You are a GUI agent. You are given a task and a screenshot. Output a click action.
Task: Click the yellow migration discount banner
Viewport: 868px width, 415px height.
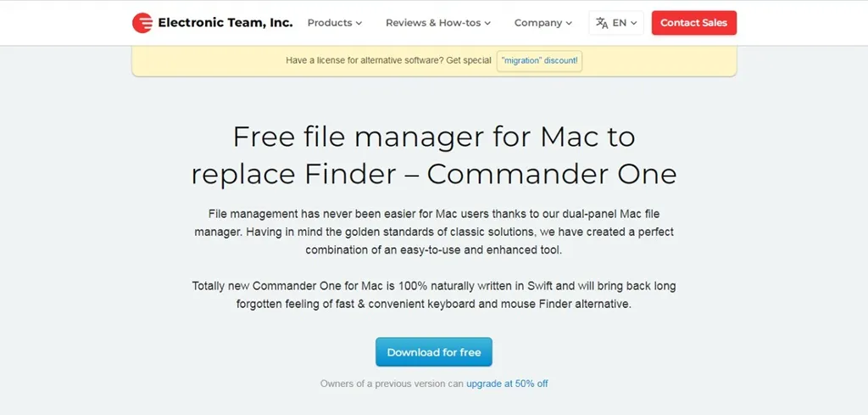click(434, 61)
